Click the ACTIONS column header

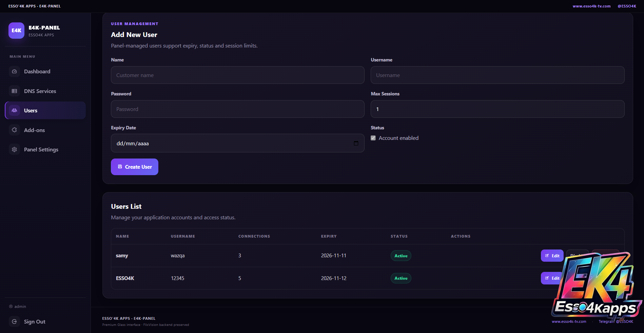[461, 236]
